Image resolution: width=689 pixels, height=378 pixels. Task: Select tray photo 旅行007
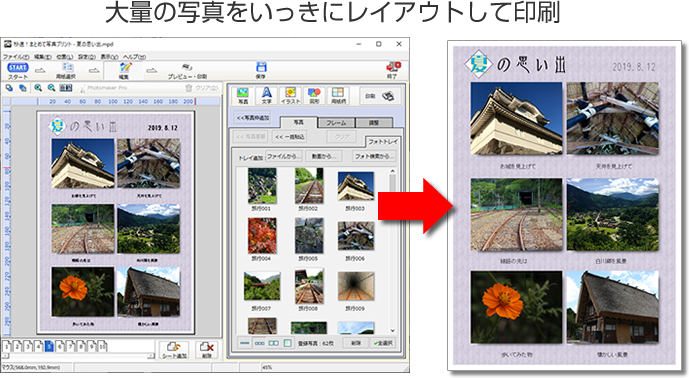click(x=262, y=286)
